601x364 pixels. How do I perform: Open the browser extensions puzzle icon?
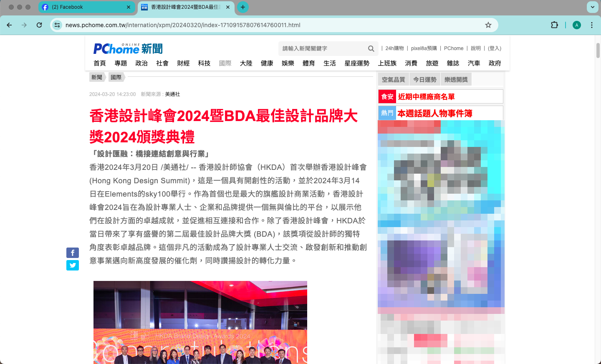(554, 25)
